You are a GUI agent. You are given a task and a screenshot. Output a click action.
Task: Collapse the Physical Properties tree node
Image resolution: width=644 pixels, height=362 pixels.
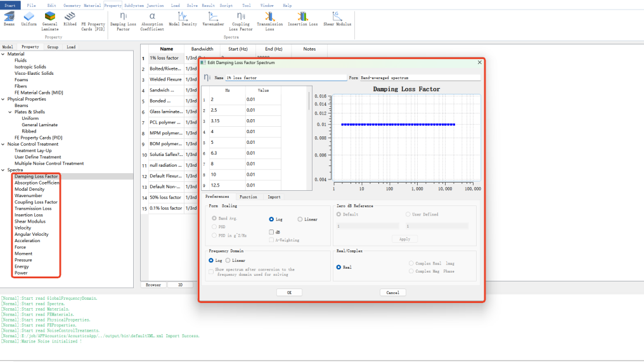tap(3, 99)
